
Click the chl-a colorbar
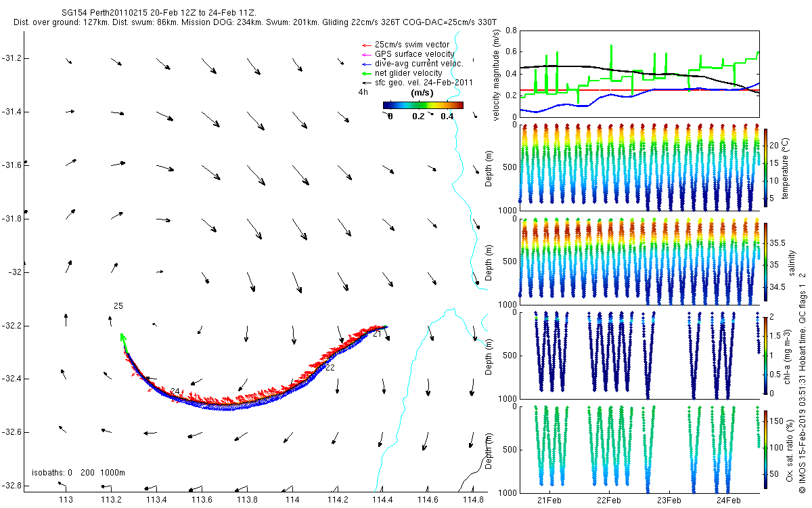pos(766,355)
